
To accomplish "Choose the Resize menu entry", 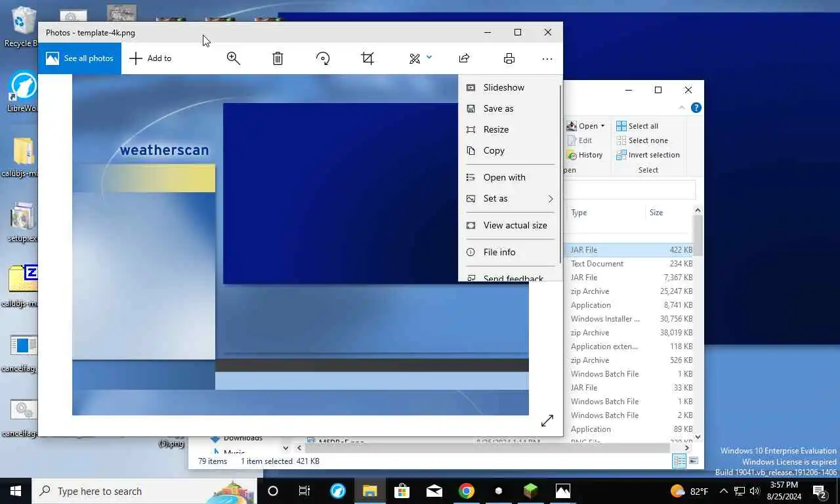I will [509, 129].
